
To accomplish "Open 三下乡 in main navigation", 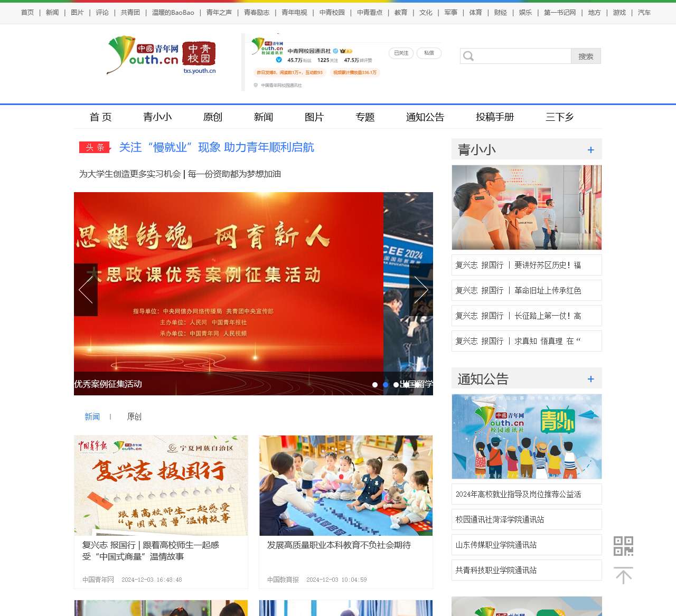I will (560, 117).
